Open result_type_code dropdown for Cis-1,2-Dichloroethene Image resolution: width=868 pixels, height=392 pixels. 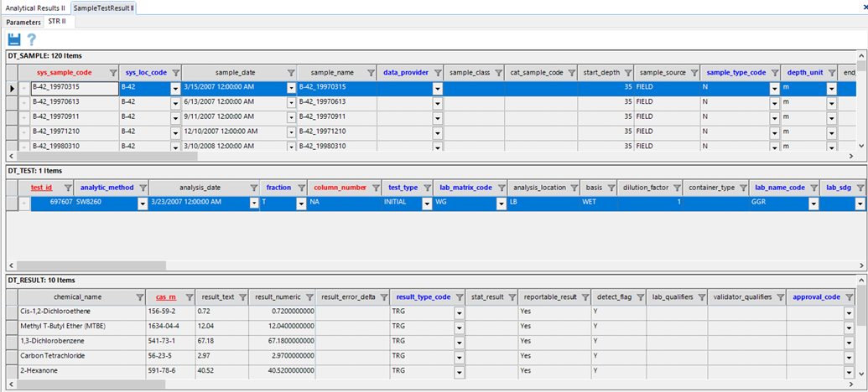pyautogui.click(x=459, y=312)
